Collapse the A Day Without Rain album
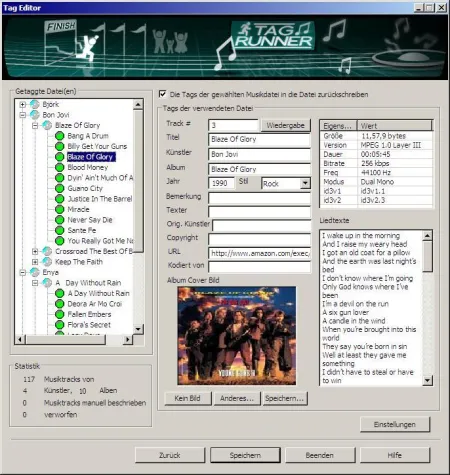450x475 pixels. click(x=35, y=283)
